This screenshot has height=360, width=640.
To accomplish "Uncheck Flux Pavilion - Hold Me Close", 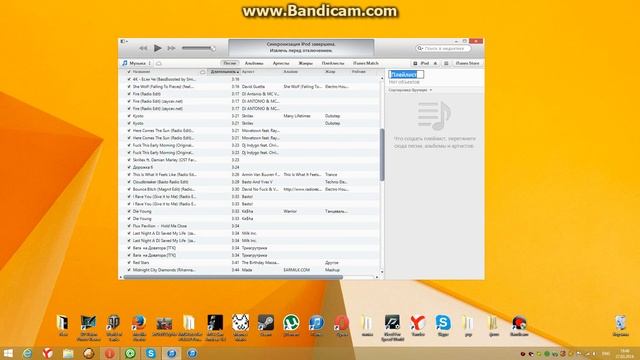I will [x=129, y=226].
